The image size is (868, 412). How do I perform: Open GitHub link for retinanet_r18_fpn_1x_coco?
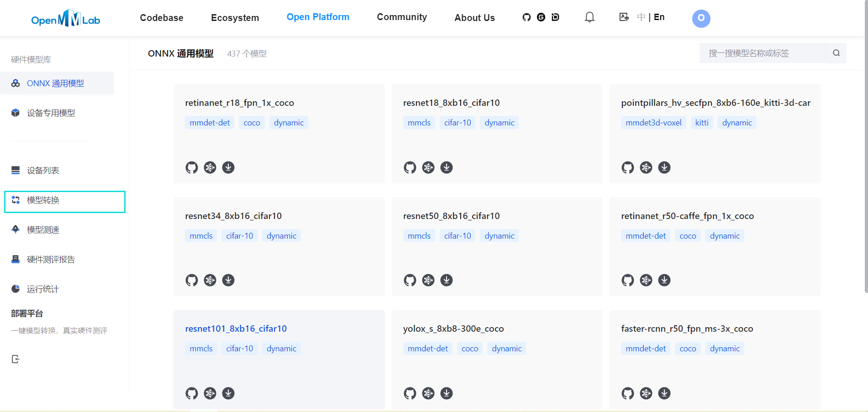[x=192, y=167]
